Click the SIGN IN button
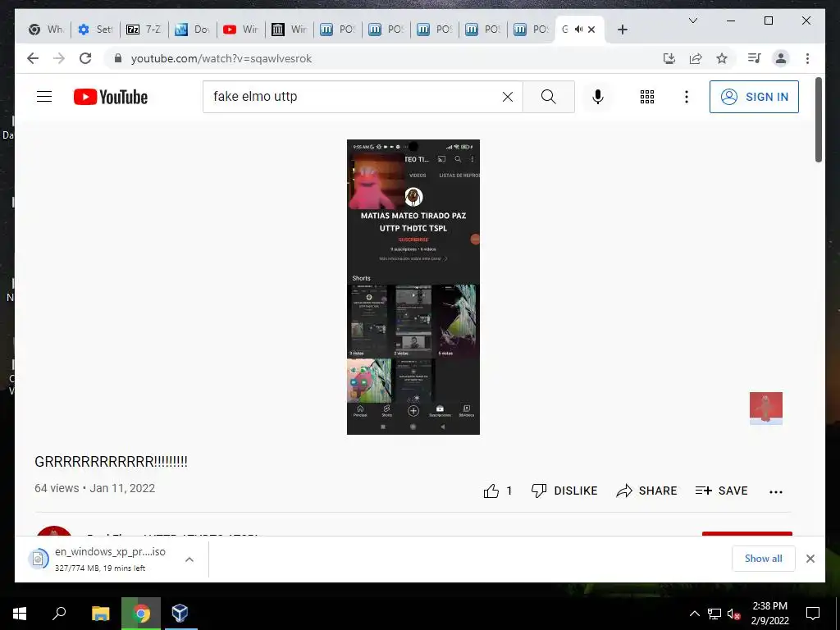840x630 pixels. 754,97
